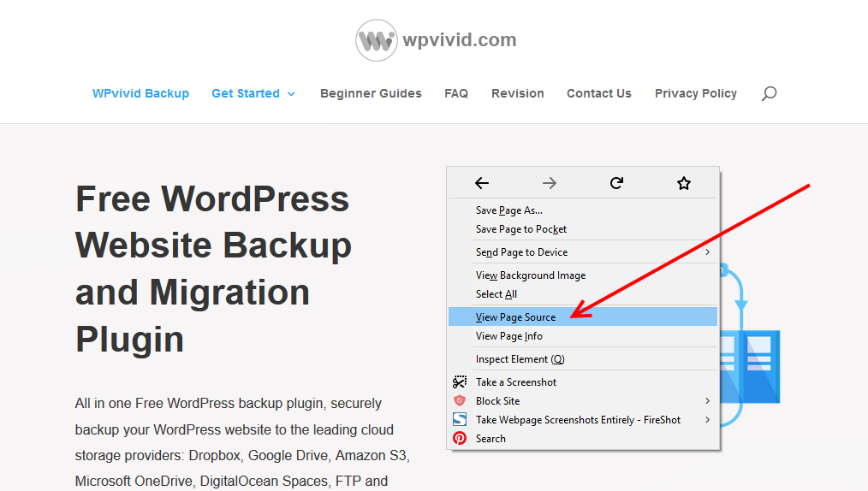Choose Take a Screenshot
This screenshot has width=868, height=491.
[583, 382]
